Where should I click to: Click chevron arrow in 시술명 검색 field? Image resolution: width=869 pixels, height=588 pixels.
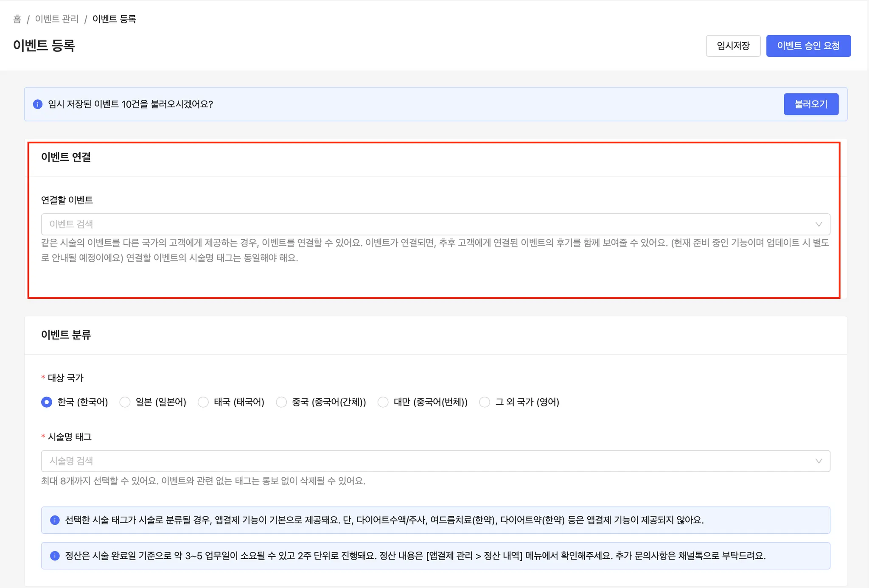click(x=819, y=461)
